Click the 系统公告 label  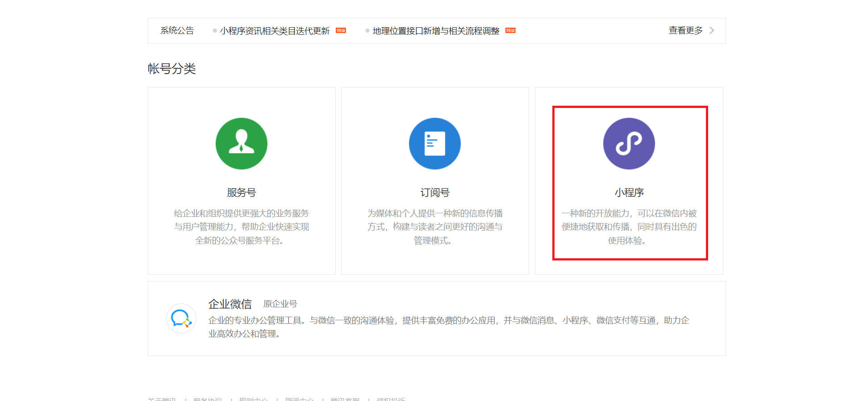(177, 31)
